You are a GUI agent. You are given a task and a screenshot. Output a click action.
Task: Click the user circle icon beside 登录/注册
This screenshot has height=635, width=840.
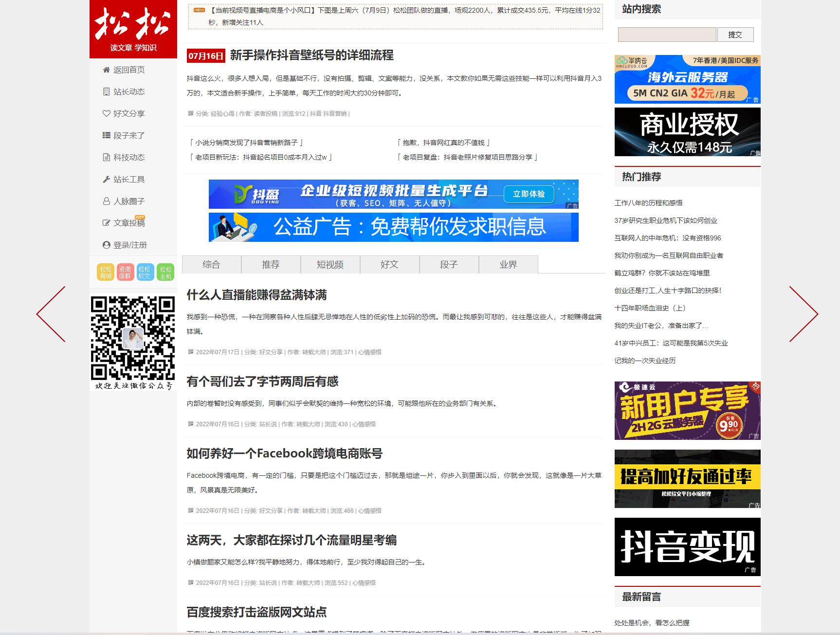pyautogui.click(x=106, y=245)
